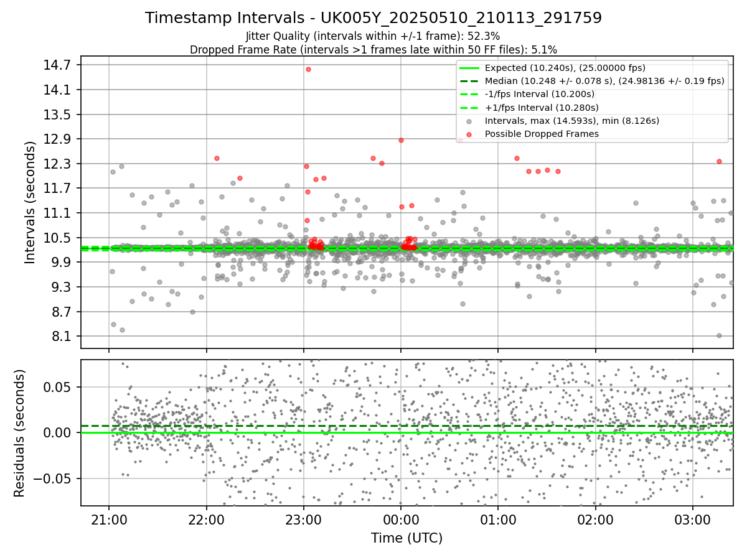747x560 pixels.
Task: Click the 21:00 time tick label
Action: [109, 519]
